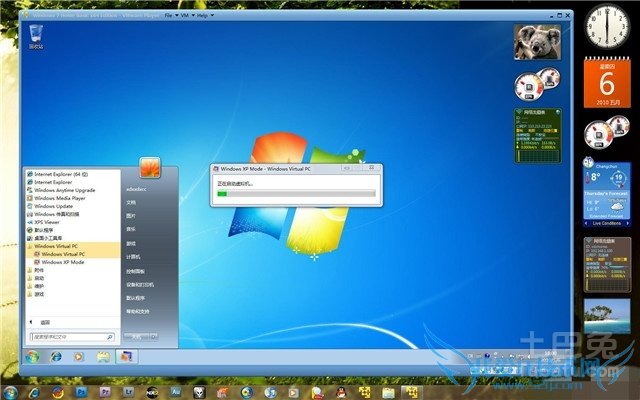Launch highlighted Windows Virtual PC program entry
The height and width of the screenshot is (400, 640).
click(x=63, y=254)
